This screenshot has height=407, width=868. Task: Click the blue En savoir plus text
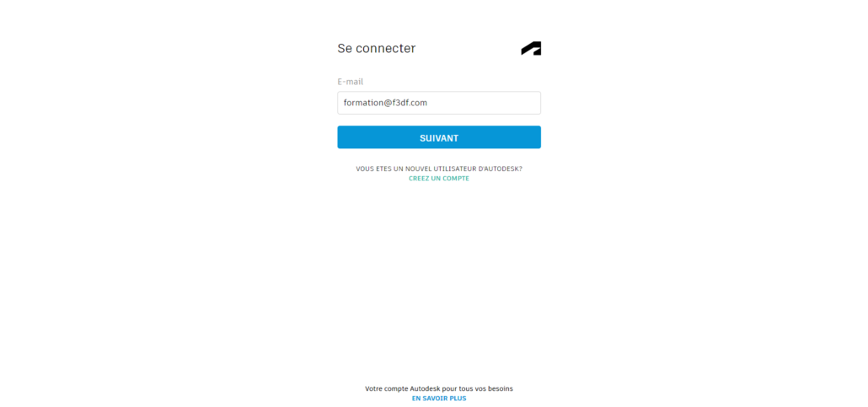click(x=439, y=398)
